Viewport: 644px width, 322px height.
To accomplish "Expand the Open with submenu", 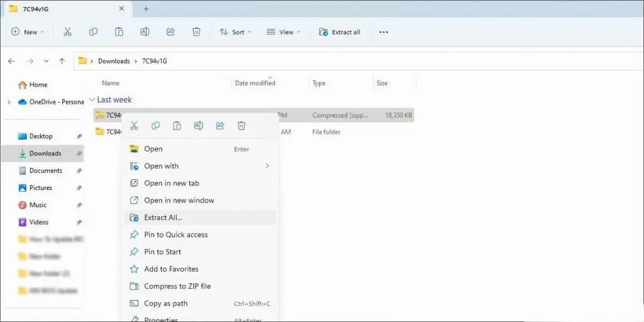I will 199,166.
